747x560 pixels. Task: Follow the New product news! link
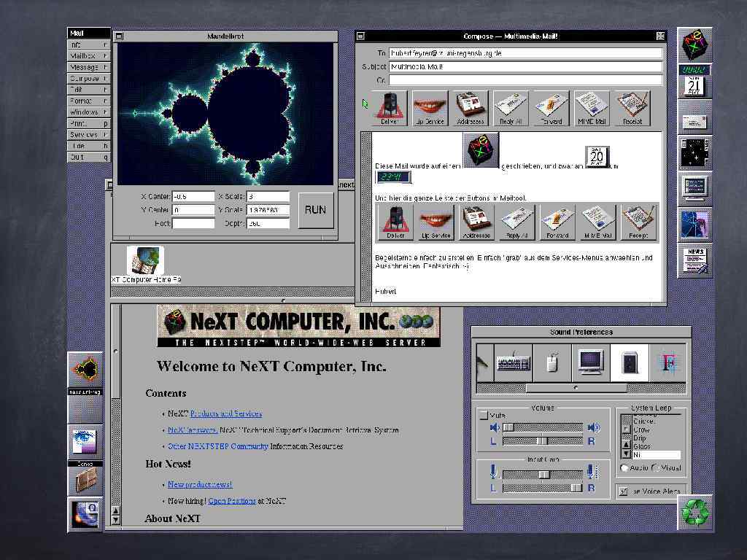[200, 484]
